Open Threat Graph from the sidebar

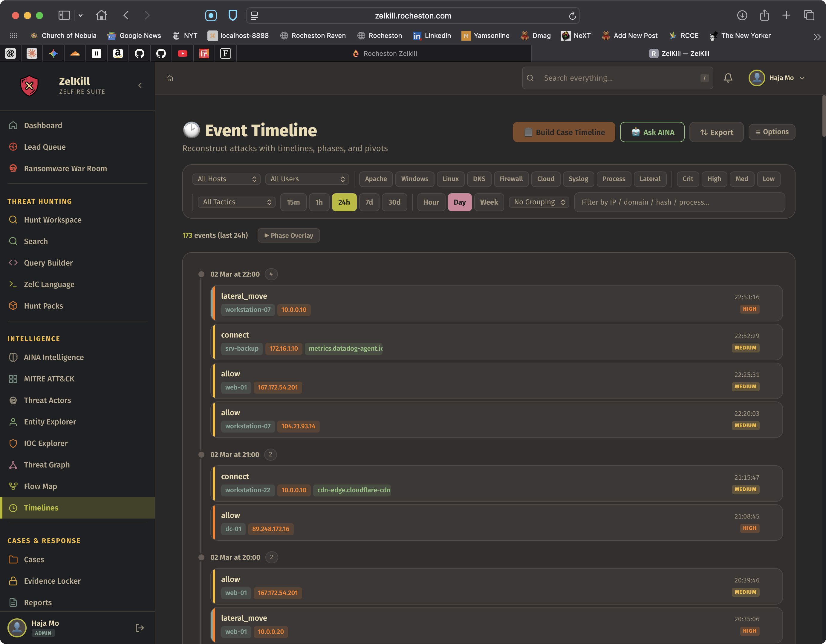point(47,464)
